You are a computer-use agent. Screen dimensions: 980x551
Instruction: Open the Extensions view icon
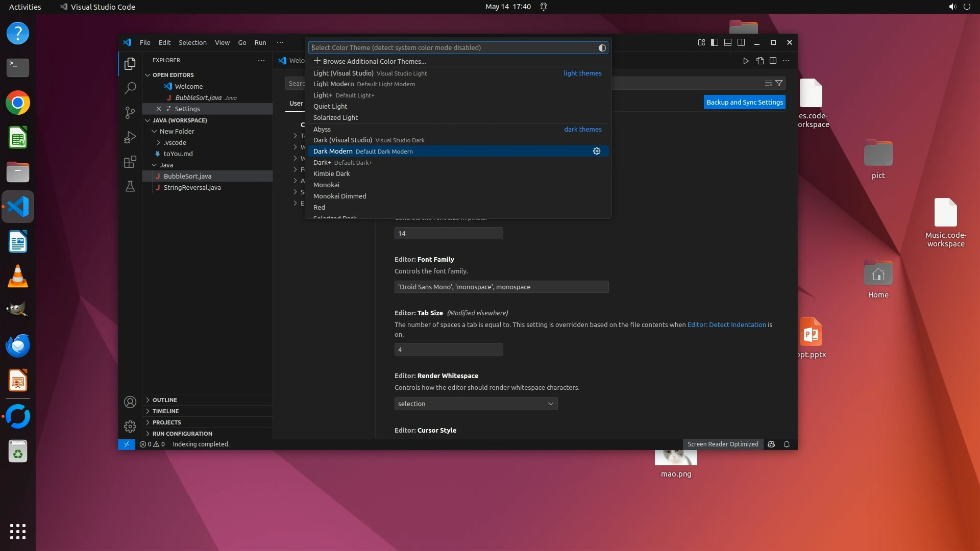[x=130, y=162]
